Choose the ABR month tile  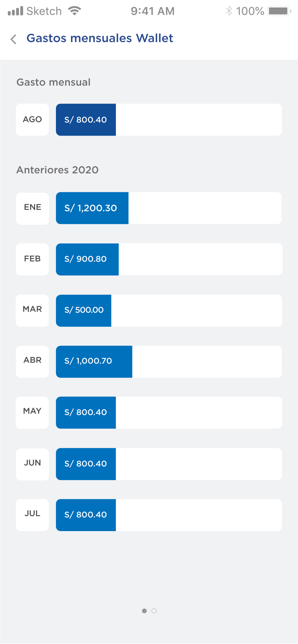click(32, 362)
